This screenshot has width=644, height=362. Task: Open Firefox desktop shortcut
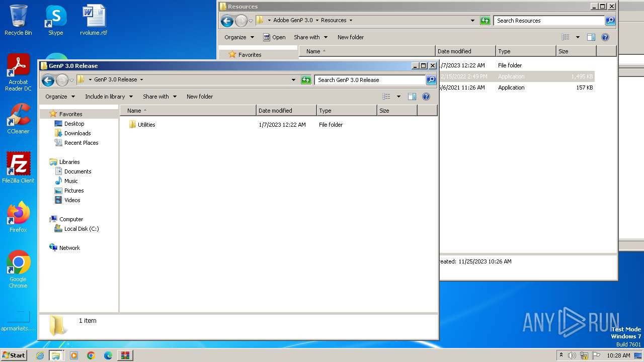tap(18, 217)
